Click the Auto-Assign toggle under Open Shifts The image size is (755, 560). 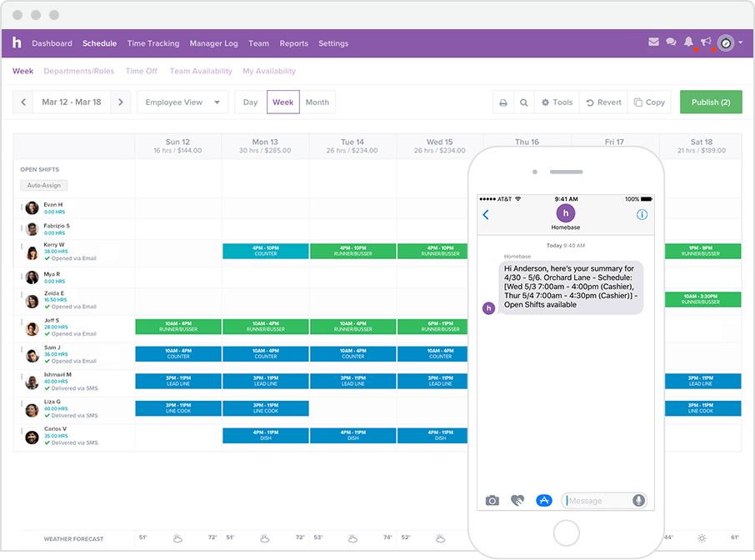pos(43,185)
